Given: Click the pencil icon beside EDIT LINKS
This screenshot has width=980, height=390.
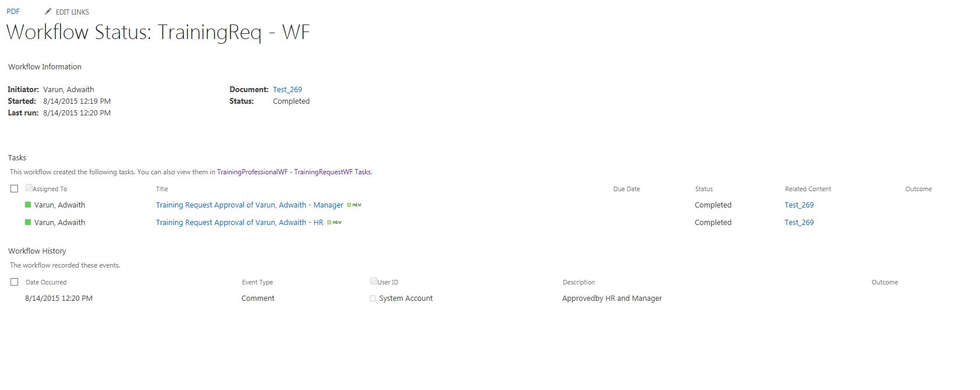Looking at the screenshot, I should coord(48,12).
